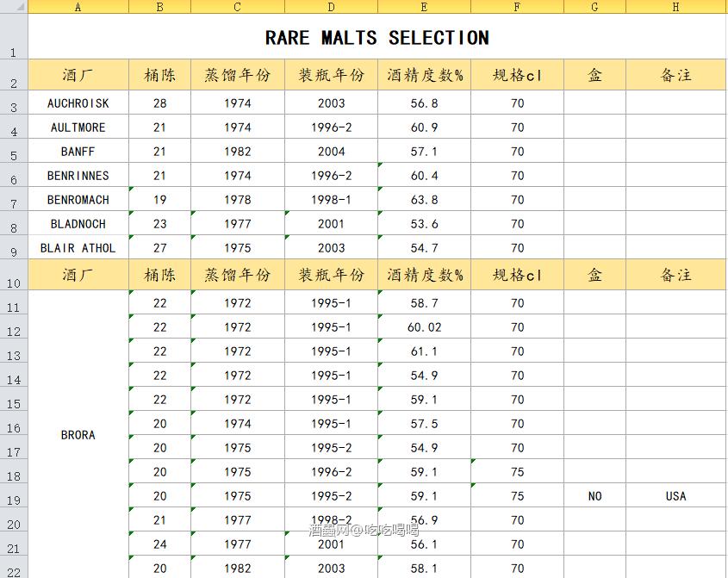Select the 酒精度数% header cell
The height and width of the screenshot is (578, 728).
(423, 75)
